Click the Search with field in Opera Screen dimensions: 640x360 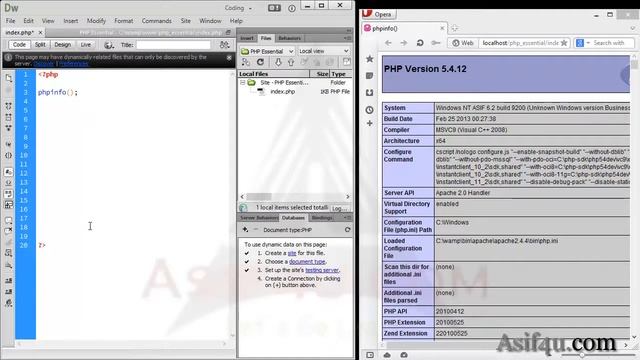point(612,43)
